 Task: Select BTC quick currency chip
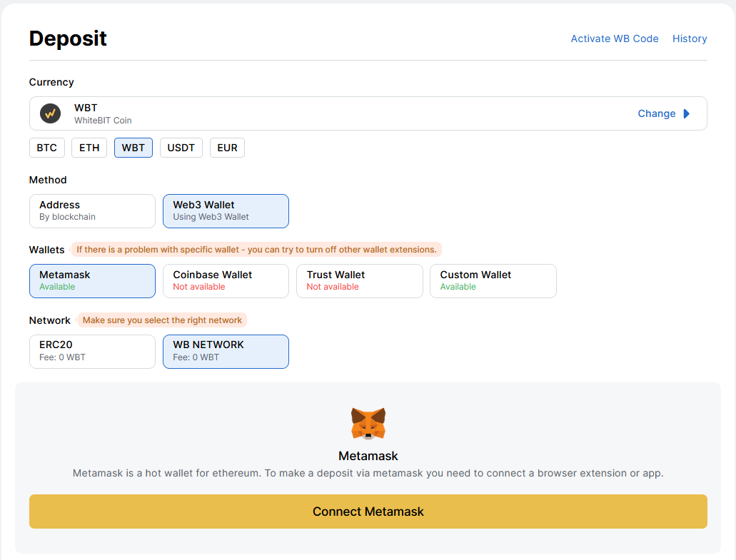pos(47,148)
